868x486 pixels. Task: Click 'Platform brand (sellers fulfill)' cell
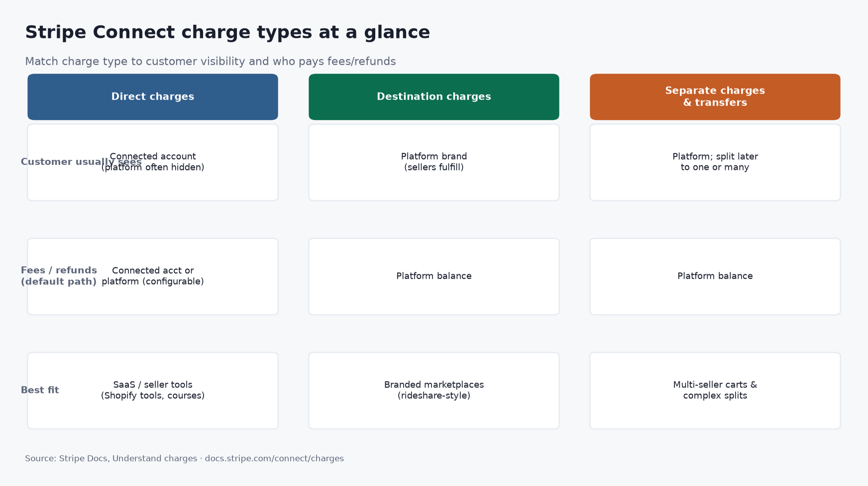coord(434,162)
